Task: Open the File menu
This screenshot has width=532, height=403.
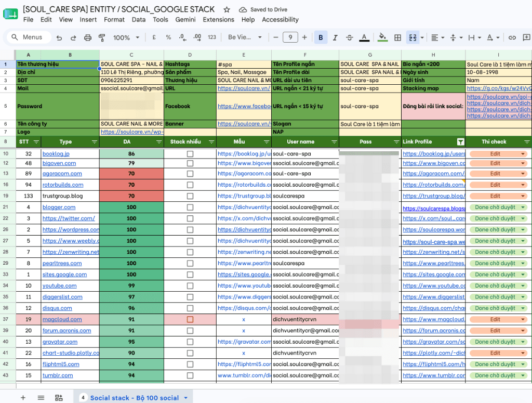Action: pos(28,20)
